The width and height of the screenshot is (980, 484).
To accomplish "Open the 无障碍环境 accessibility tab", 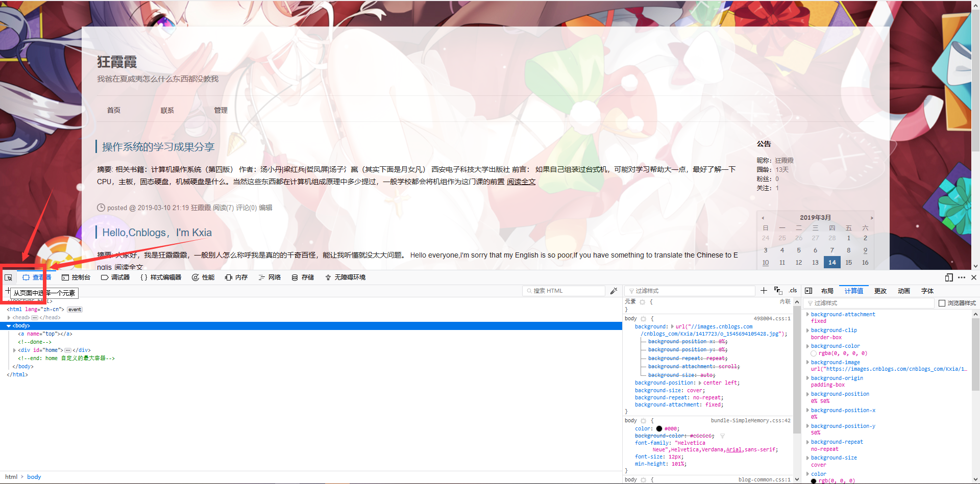I will coord(345,277).
